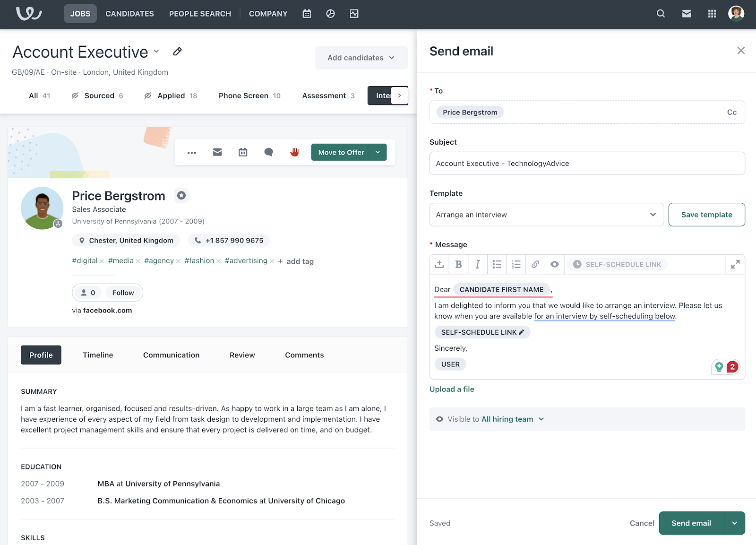Click Save template
The width and height of the screenshot is (756, 545).
(707, 215)
